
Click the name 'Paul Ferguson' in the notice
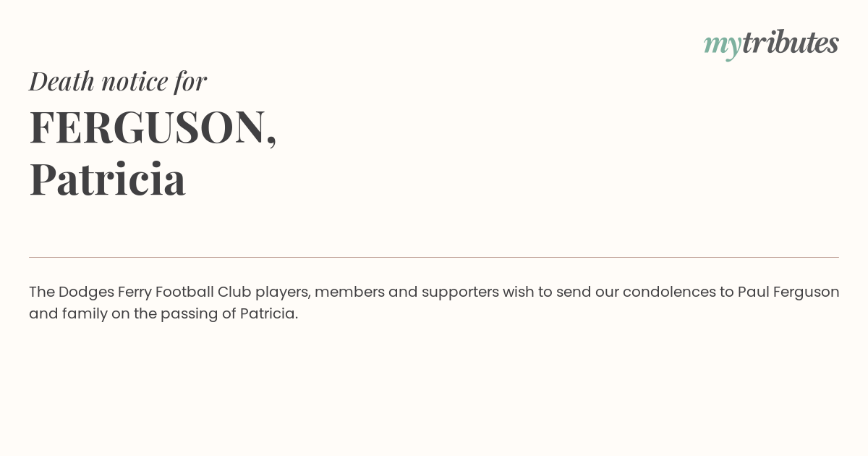(788, 292)
